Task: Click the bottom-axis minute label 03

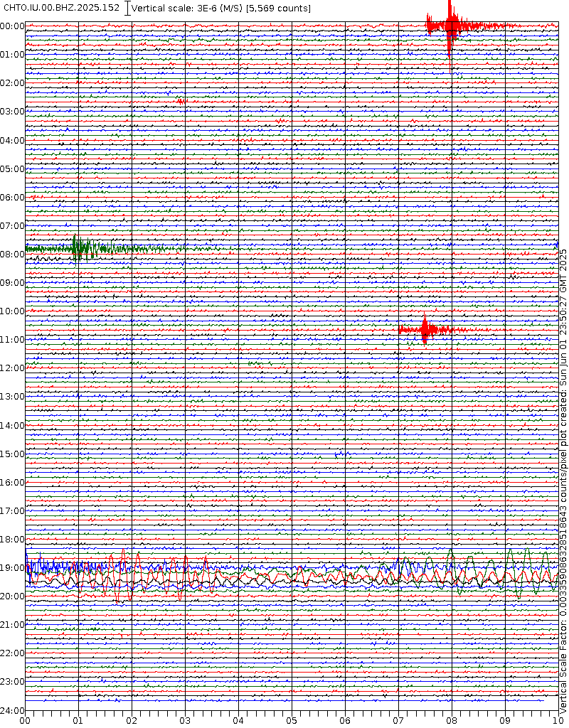Action: pyautogui.click(x=186, y=721)
